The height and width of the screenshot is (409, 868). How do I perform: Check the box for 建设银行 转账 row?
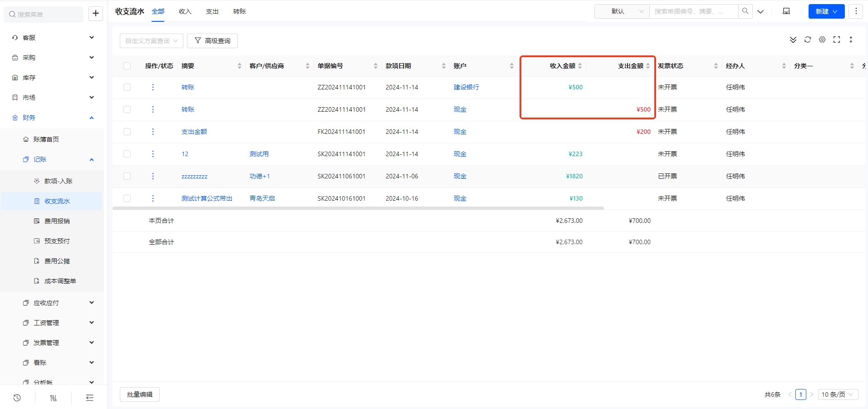click(x=127, y=87)
